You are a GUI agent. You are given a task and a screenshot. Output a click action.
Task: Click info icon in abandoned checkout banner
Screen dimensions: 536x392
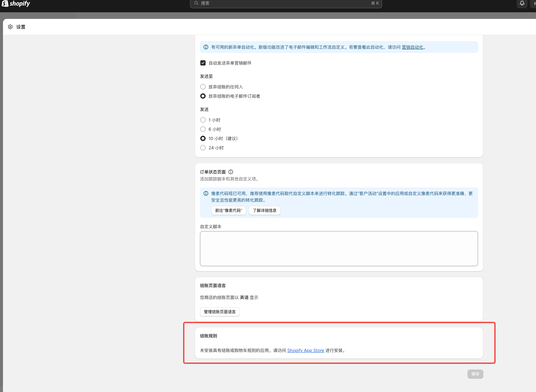[206, 47]
